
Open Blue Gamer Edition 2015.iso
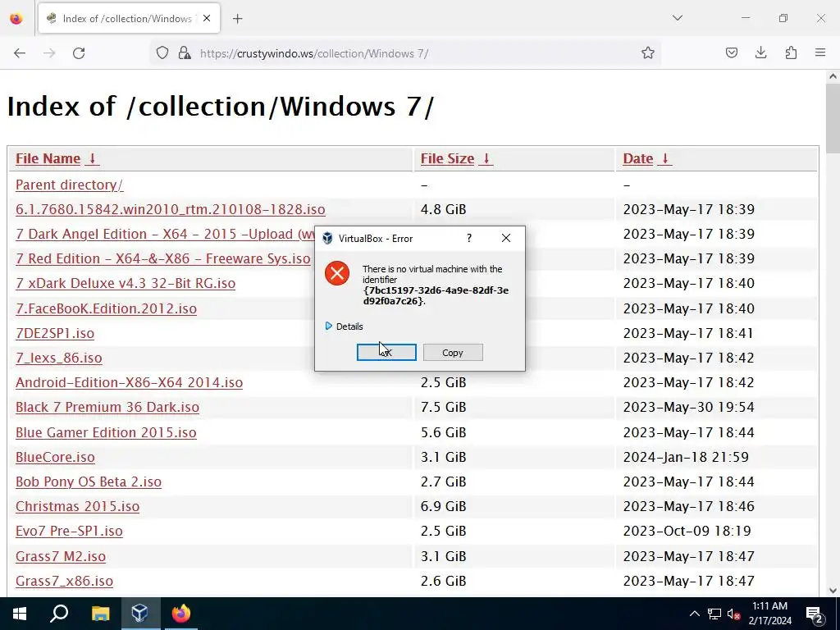pyautogui.click(x=106, y=432)
